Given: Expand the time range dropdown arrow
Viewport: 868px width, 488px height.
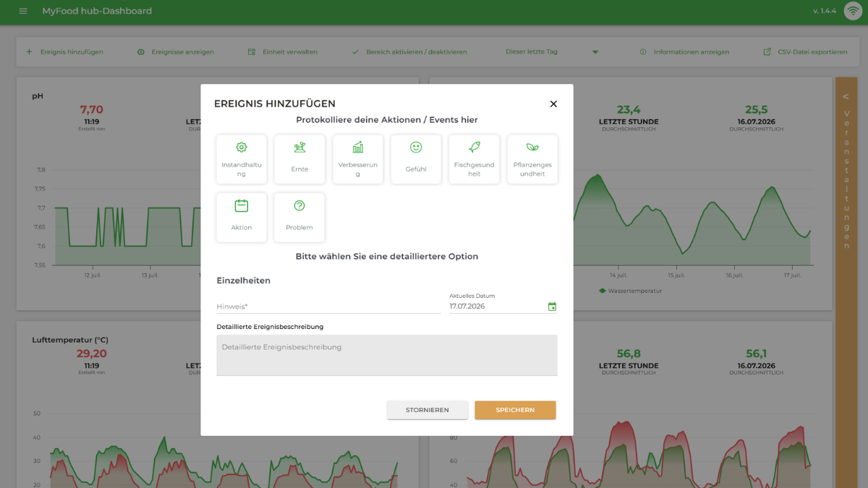Looking at the screenshot, I should click(x=595, y=52).
